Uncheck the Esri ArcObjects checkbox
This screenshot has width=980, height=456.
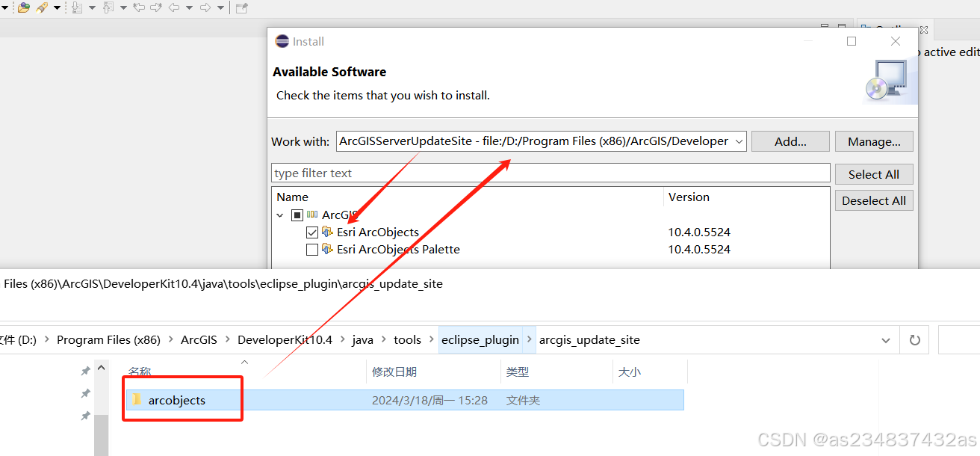click(x=311, y=232)
